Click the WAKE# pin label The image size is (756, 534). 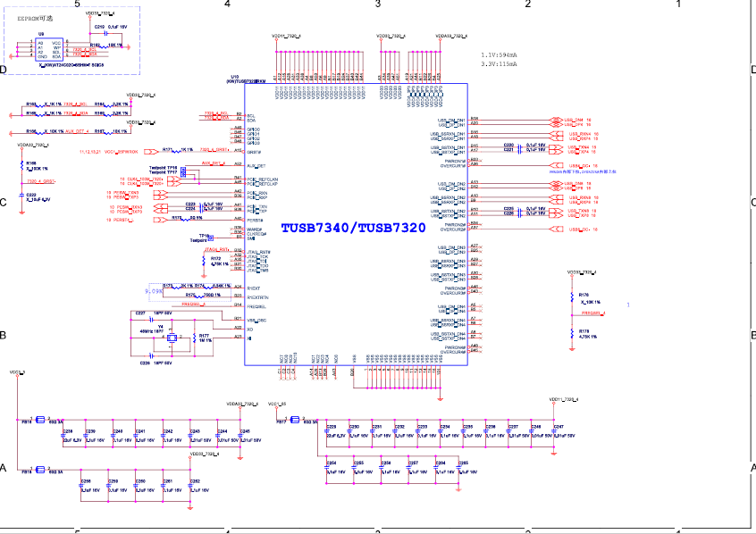click(255, 229)
